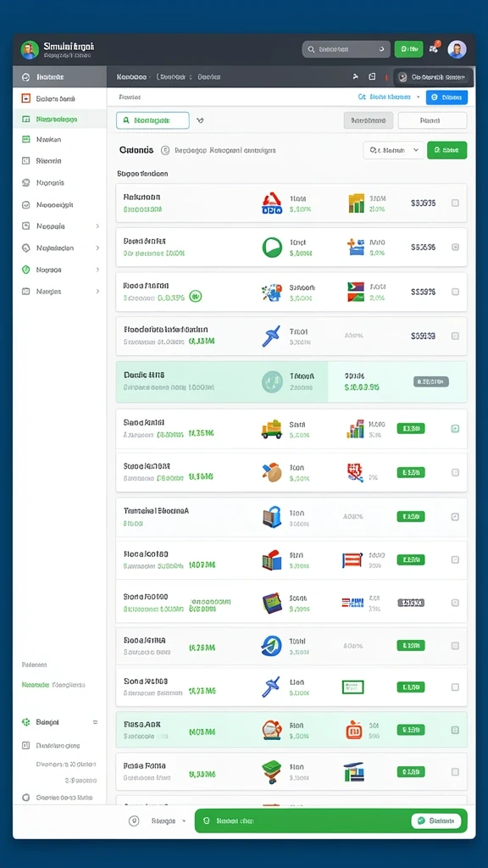This screenshot has height=868, width=488.
Task: Click the blue padlock row icon
Action: pyautogui.click(x=271, y=517)
